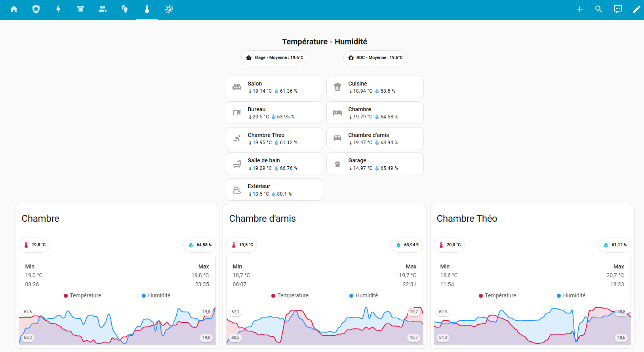644x352 pixels.
Task: Switch to the security shield view
Action: (x=36, y=9)
